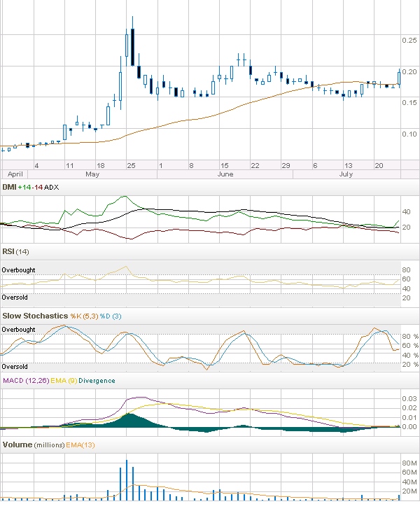Click the 0.03 MACD axis label
The image size is (420, 518).
(409, 399)
